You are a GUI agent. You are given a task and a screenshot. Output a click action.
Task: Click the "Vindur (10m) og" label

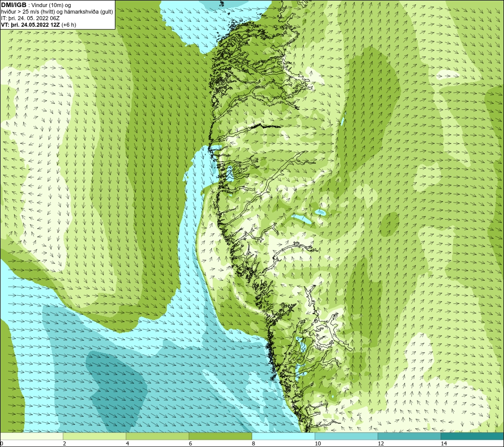pyautogui.click(x=51, y=5)
